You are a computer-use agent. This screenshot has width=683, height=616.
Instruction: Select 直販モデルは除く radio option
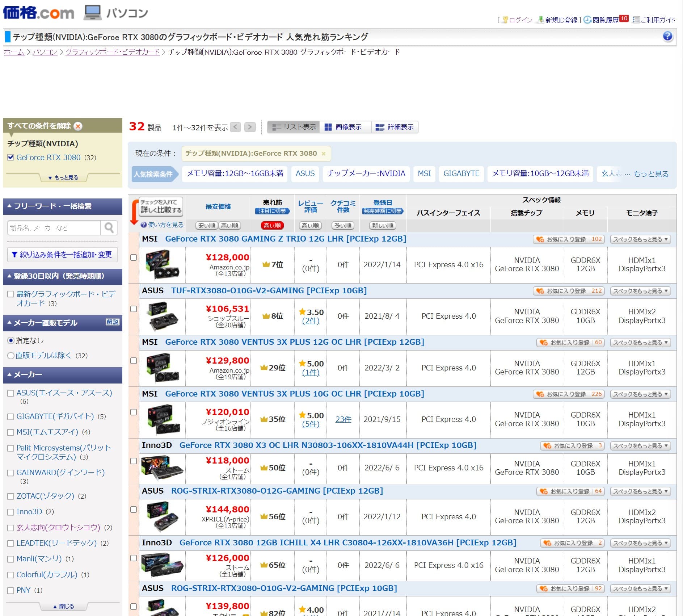click(x=10, y=356)
